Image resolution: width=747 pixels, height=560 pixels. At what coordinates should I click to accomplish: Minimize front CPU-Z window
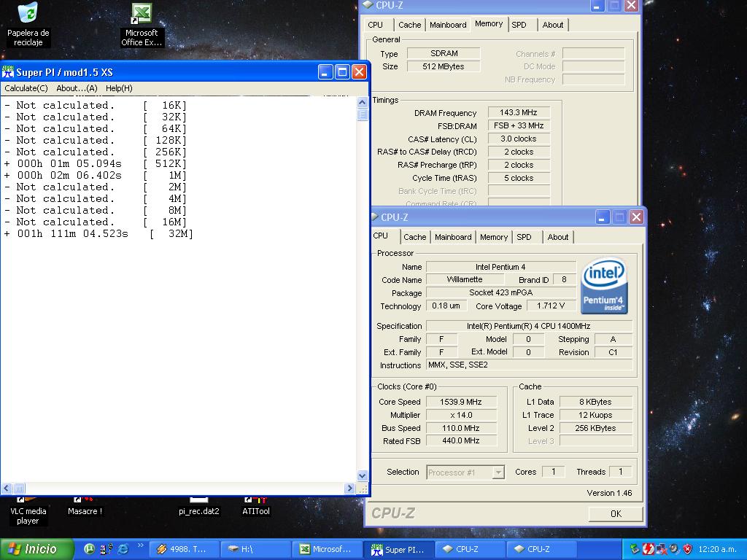602,217
